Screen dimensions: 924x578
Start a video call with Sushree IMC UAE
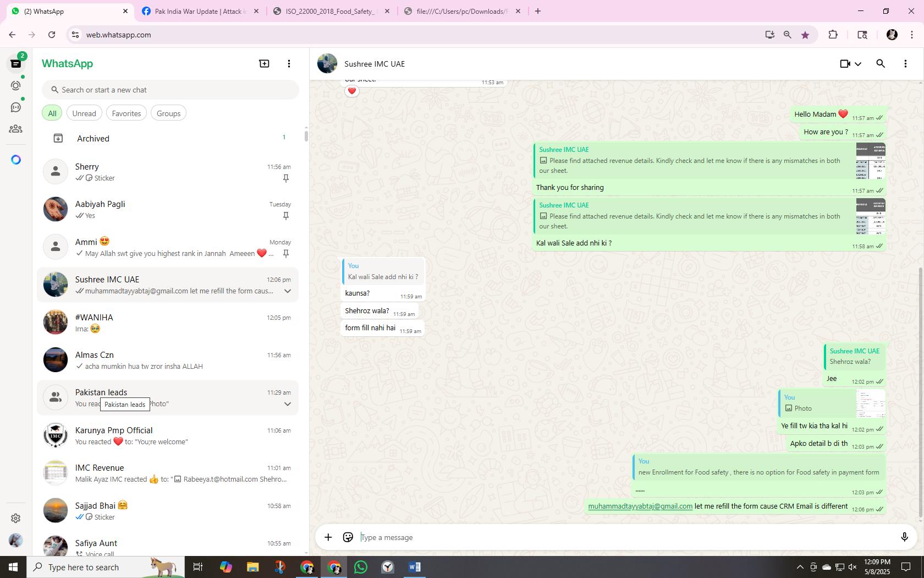tap(845, 64)
